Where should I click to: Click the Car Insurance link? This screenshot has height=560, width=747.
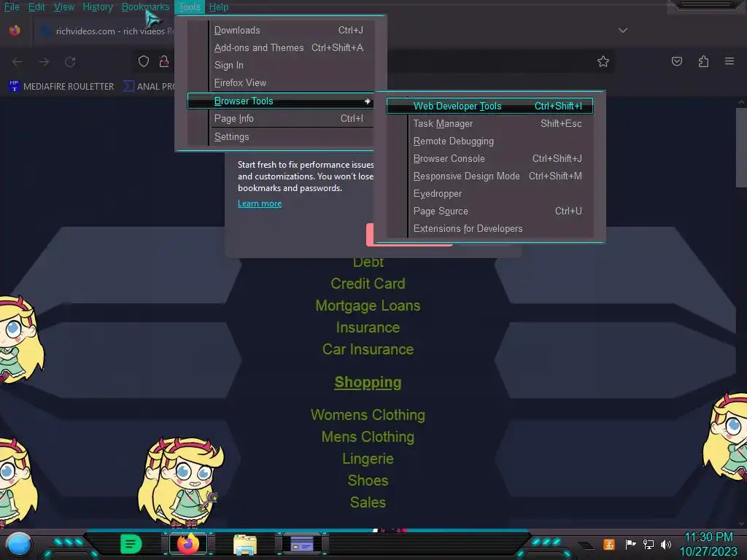tap(368, 349)
